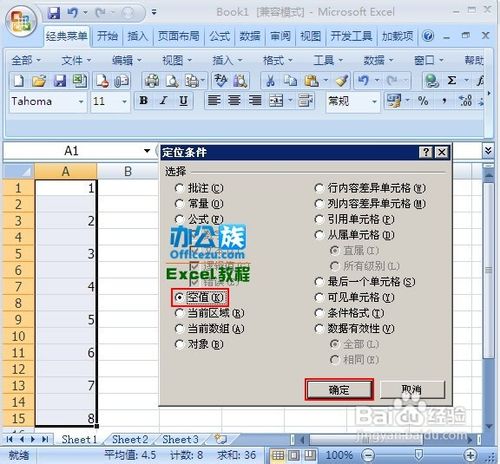This screenshot has width=500, height=464.
Task: Apply italic formatting
Action: (163, 101)
